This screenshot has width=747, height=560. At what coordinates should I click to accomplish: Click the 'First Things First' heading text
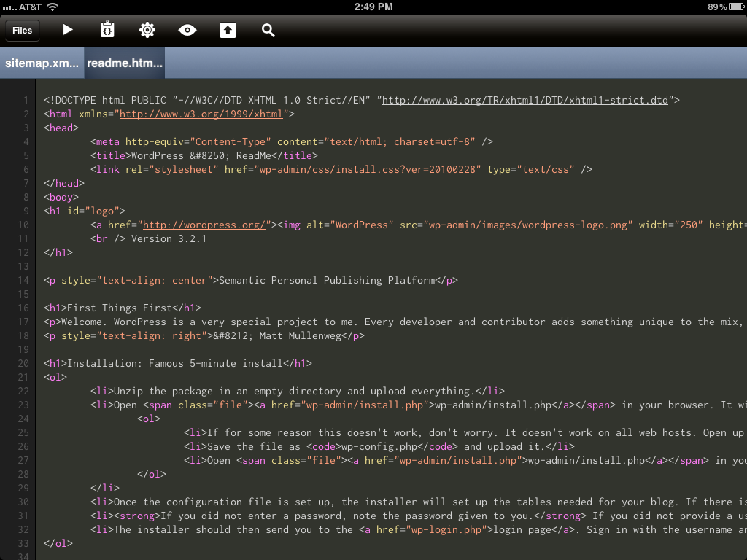120,308
